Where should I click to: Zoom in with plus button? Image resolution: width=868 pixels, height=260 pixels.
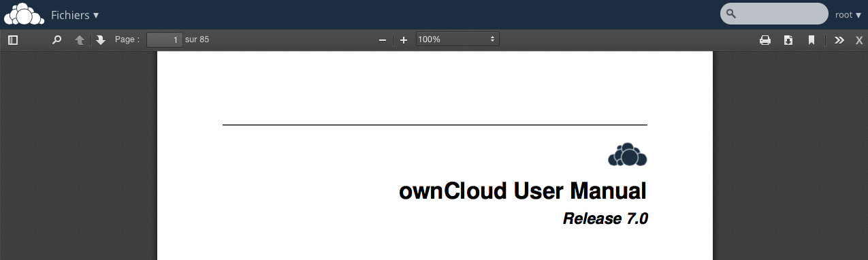(x=404, y=40)
